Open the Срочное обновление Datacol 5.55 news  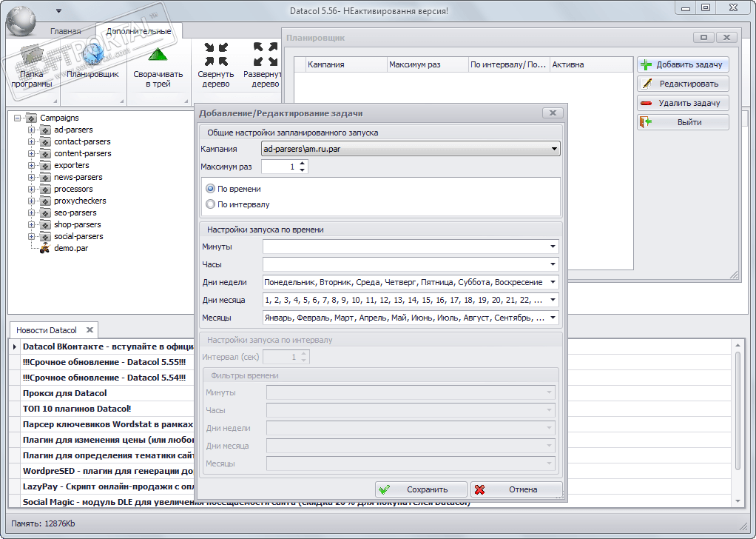104,362
